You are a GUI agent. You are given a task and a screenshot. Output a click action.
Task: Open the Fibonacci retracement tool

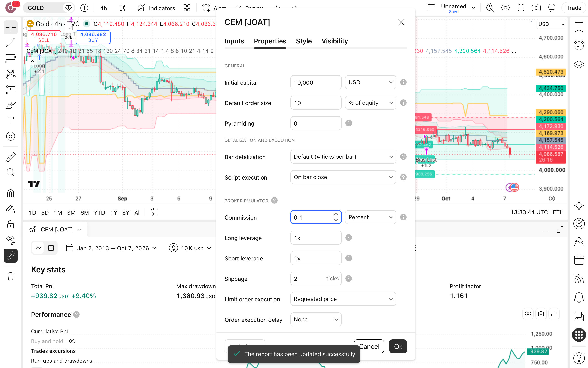click(10, 58)
